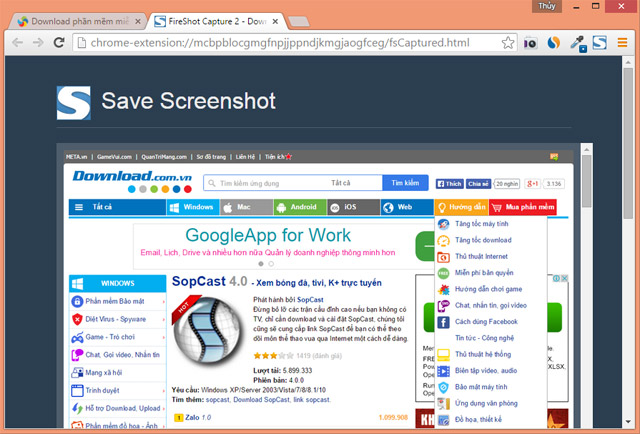Click the Facebook Chia sẻ button

pos(478,184)
